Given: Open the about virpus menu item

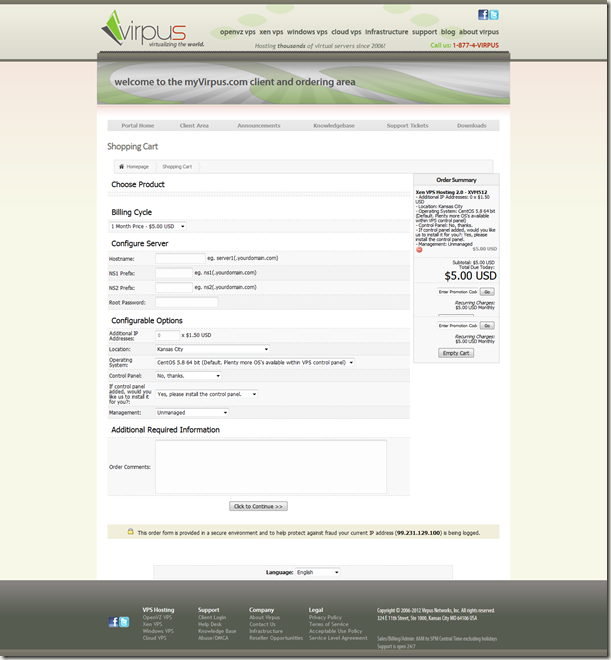Looking at the screenshot, I should 478,32.
